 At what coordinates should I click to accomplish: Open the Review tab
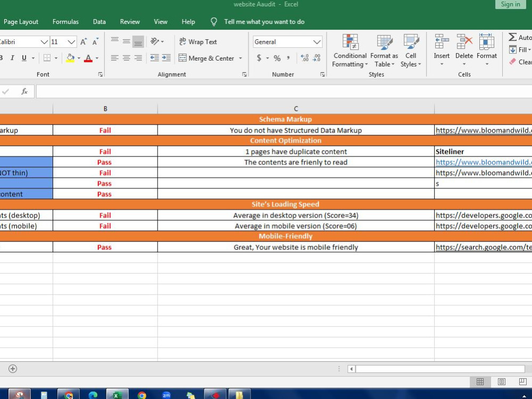pyautogui.click(x=130, y=22)
